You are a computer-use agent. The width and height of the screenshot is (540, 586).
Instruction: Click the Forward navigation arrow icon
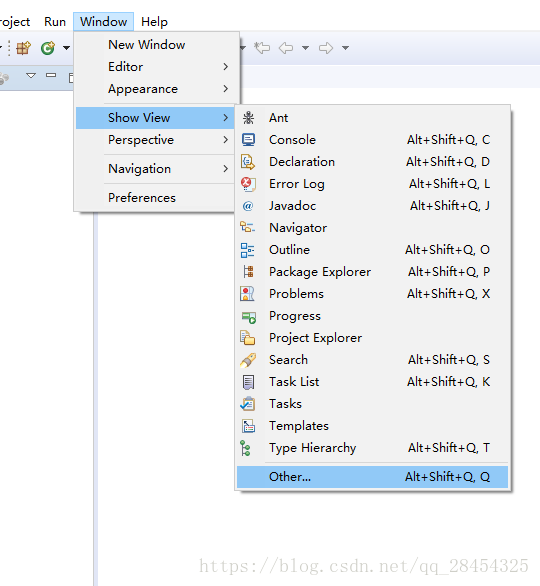click(x=325, y=48)
